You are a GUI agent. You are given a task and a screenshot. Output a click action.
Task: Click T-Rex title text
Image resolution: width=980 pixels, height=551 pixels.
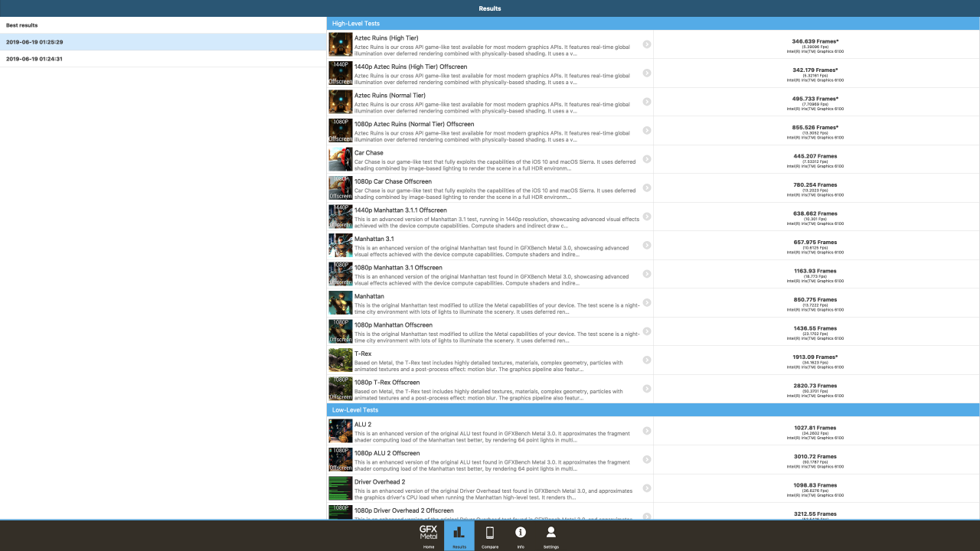click(363, 354)
